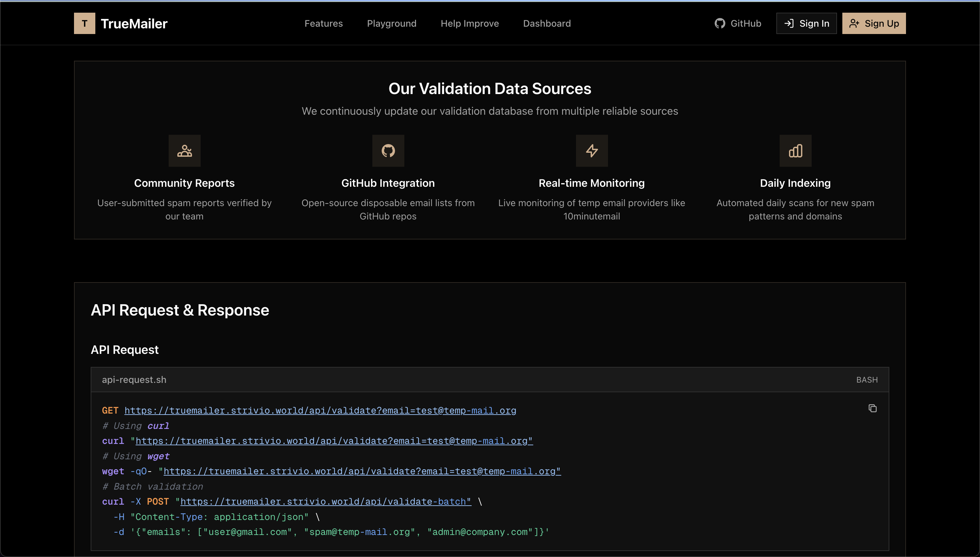Copy the api-request.sh code snippet
980x557 pixels.
(x=872, y=408)
